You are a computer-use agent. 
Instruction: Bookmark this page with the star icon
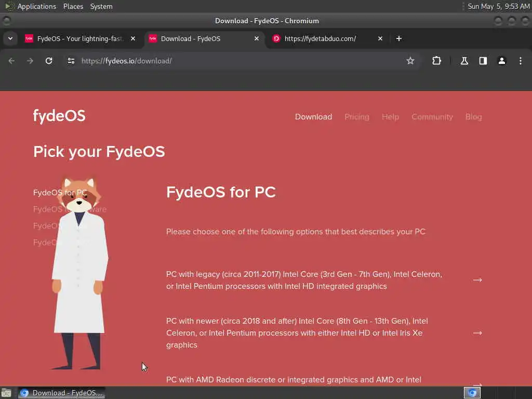410,61
